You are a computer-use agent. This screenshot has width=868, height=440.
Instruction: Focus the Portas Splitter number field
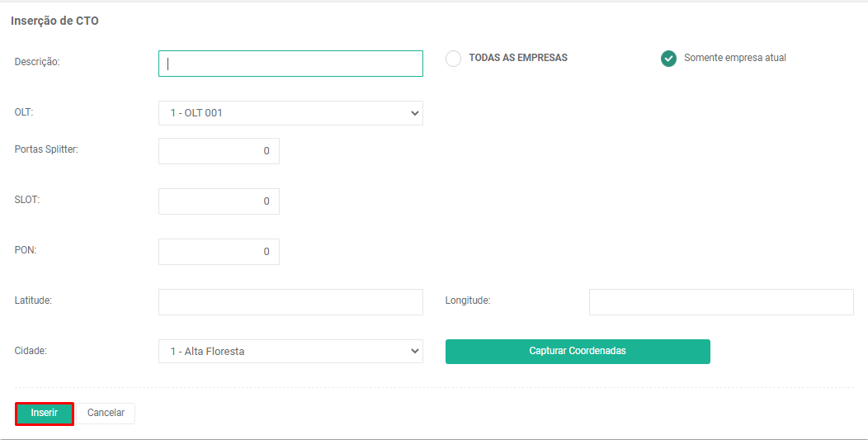click(x=219, y=151)
